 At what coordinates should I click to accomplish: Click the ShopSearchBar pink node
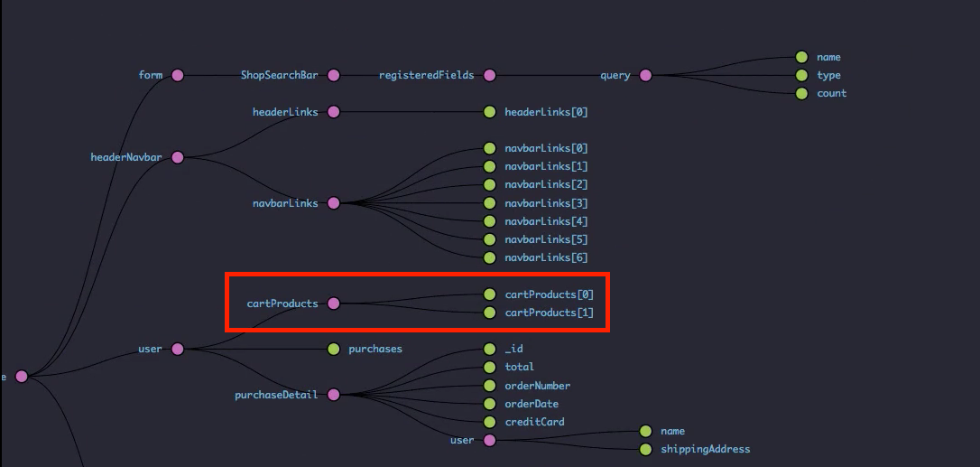(x=334, y=75)
